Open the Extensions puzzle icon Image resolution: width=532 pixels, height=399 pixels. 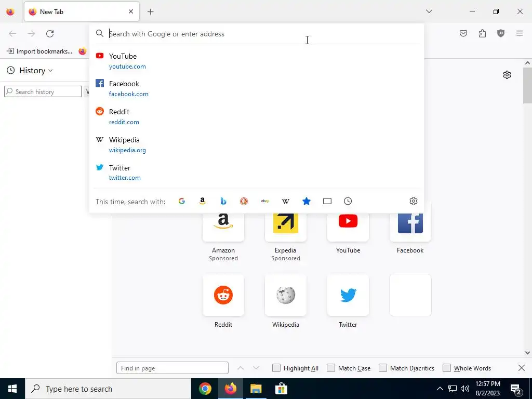482,33
